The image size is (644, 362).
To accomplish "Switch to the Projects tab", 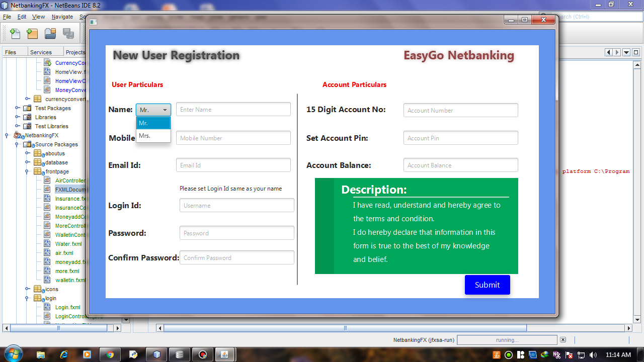I will point(75,52).
